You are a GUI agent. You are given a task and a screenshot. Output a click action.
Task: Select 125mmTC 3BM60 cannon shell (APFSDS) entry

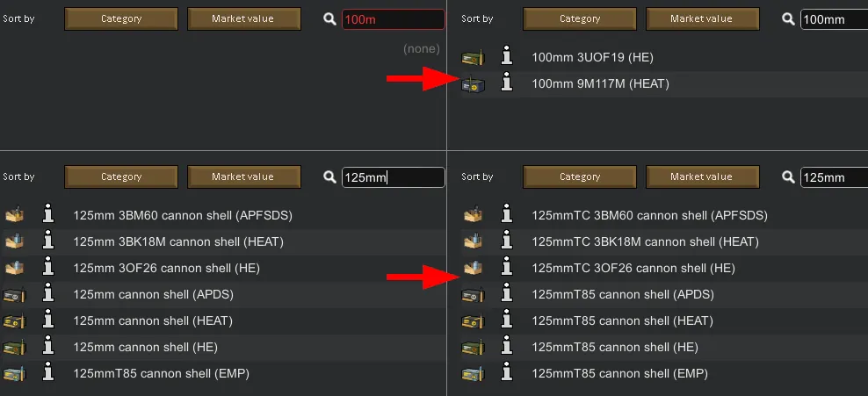point(649,215)
